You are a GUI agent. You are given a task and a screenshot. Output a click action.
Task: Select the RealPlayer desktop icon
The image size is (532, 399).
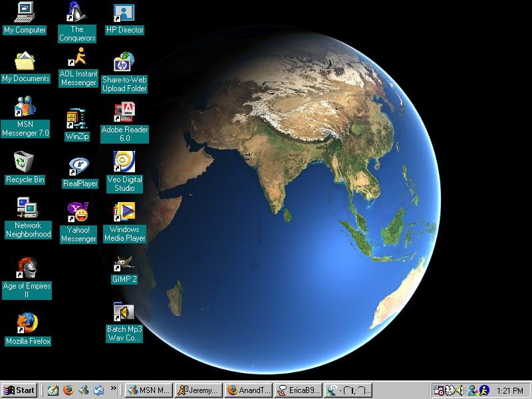tap(78, 166)
